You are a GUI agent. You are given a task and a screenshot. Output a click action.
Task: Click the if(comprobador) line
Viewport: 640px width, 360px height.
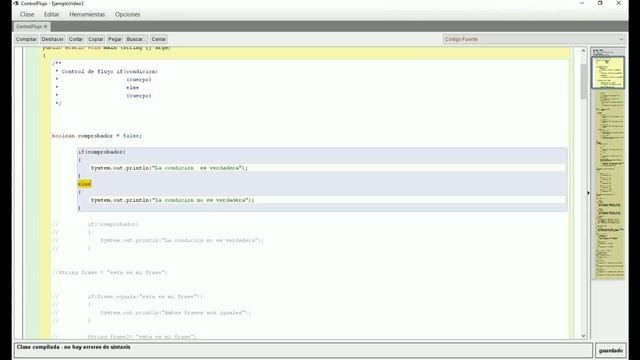click(102, 152)
